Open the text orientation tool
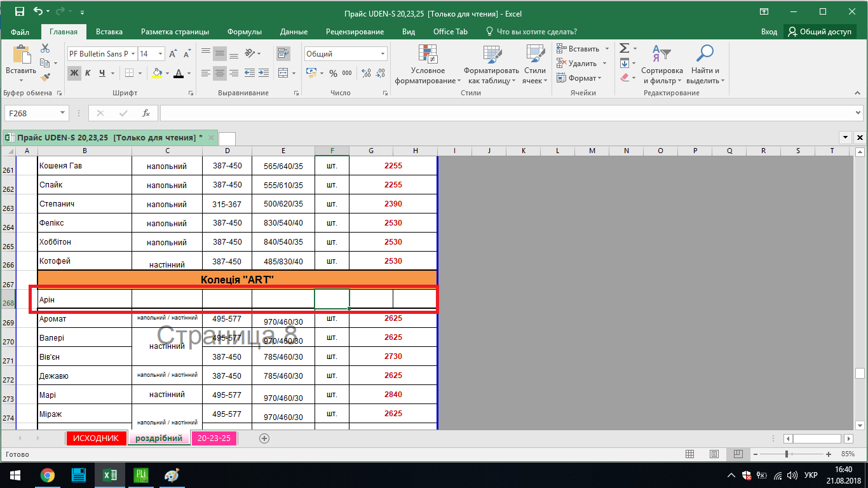The height and width of the screenshot is (488, 868). point(250,54)
